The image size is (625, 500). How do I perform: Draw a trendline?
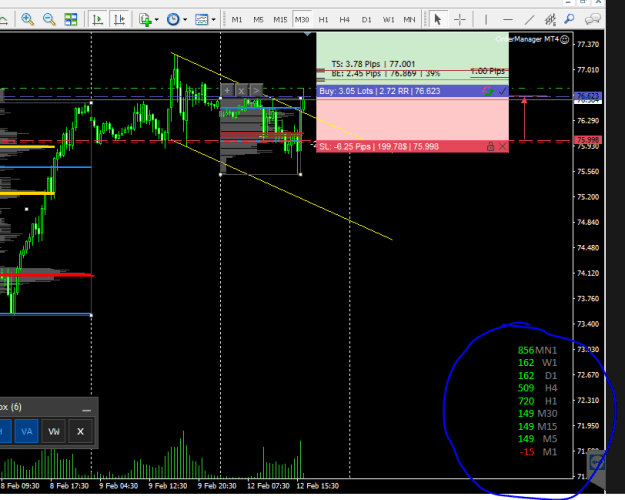click(529, 19)
